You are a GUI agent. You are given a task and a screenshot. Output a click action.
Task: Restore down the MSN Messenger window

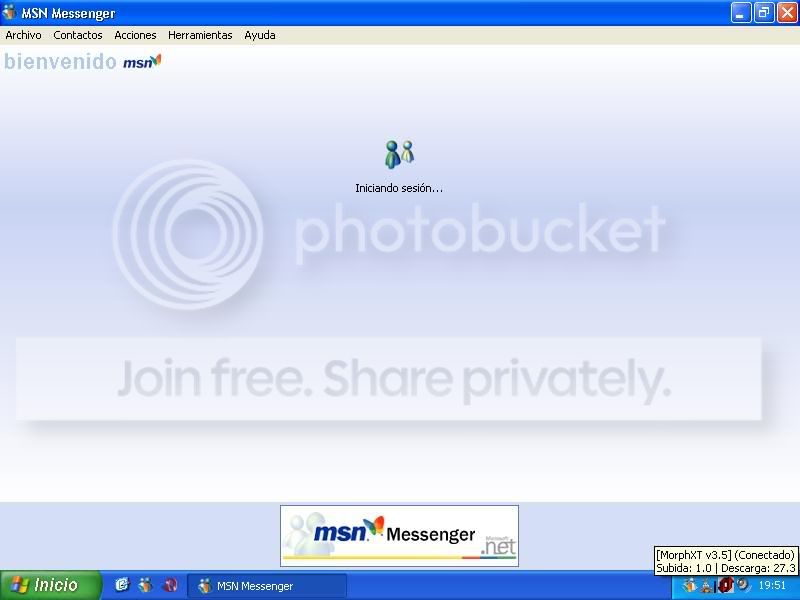pos(764,13)
